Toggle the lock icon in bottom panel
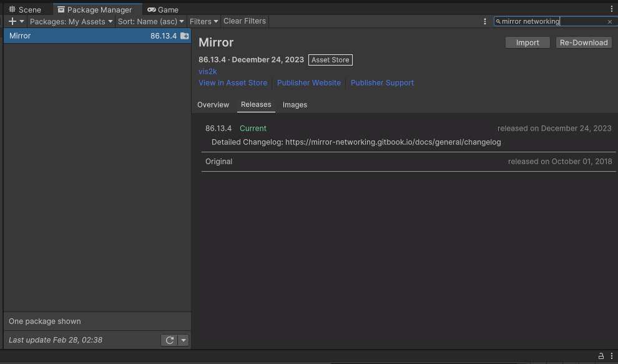The height and width of the screenshot is (364, 618). pos(601,356)
